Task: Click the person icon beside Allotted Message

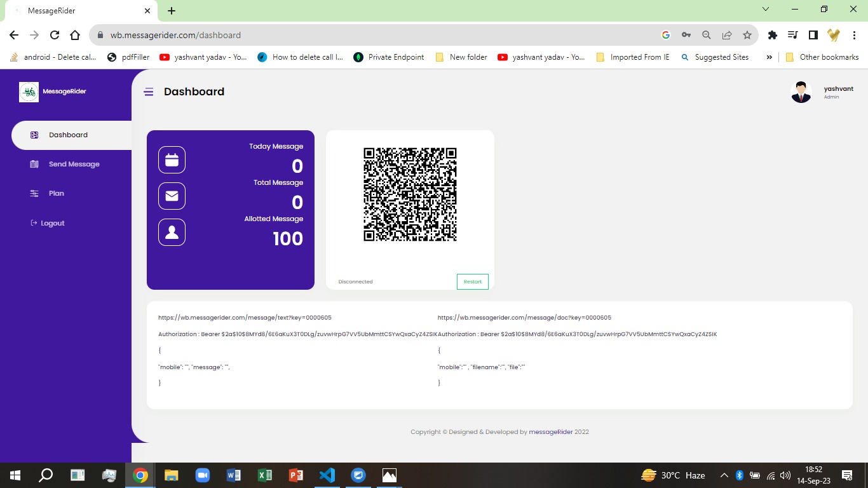Action: click(172, 232)
